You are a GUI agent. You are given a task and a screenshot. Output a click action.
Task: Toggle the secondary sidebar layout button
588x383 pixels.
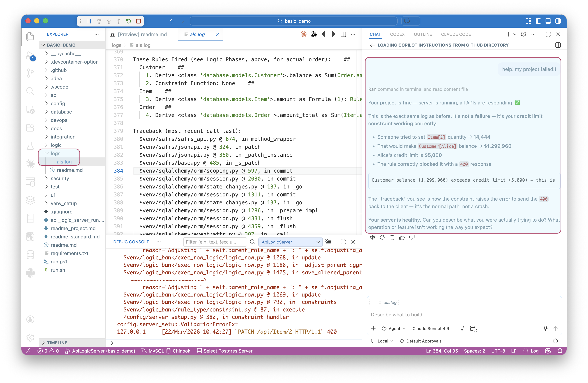pyautogui.click(x=558, y=21)
